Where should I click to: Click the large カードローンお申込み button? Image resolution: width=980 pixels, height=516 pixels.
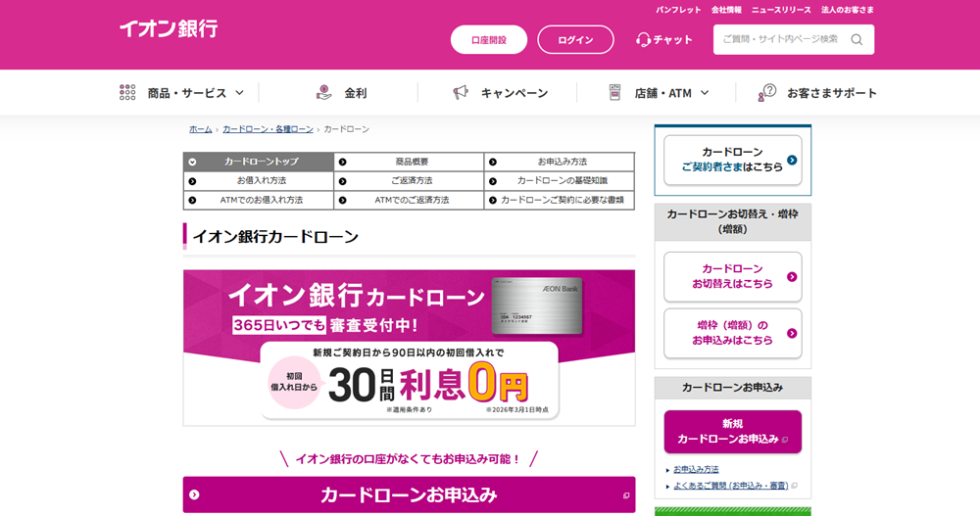409,494
